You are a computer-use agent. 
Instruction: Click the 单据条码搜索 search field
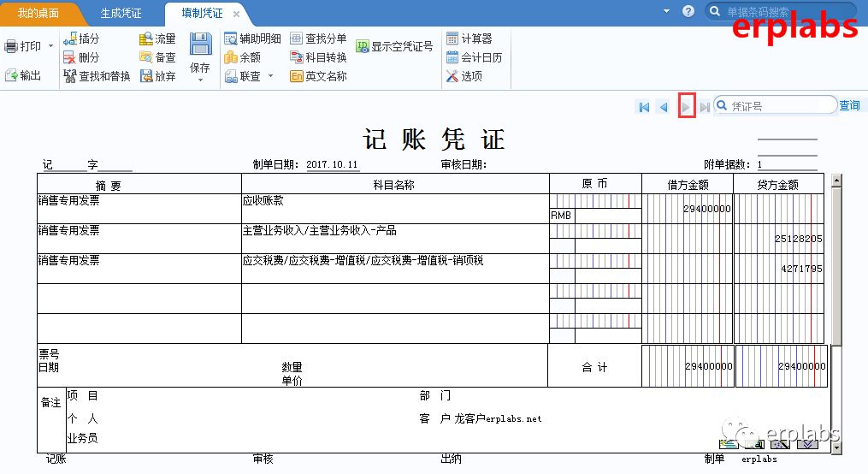(x=781, y=12)
